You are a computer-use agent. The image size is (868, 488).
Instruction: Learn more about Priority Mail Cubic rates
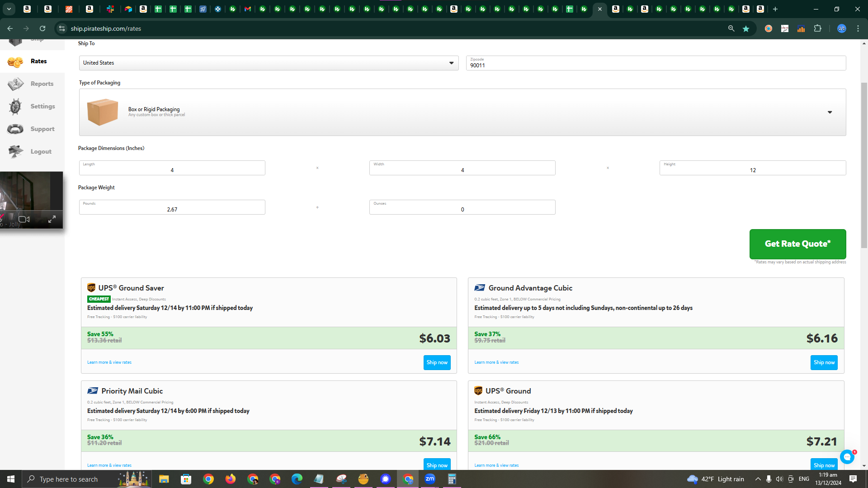(x=109, y=465)
